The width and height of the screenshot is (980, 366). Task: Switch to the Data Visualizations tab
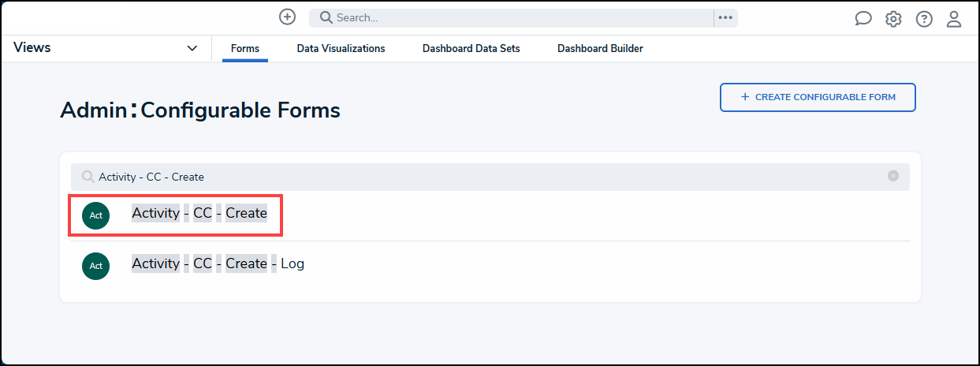[x=341, y=49]
